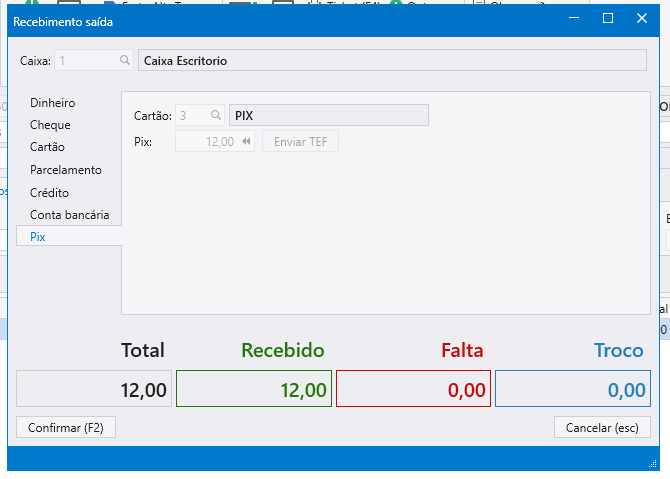Click the search icon in the Caixa field

(x=125, y=61)
